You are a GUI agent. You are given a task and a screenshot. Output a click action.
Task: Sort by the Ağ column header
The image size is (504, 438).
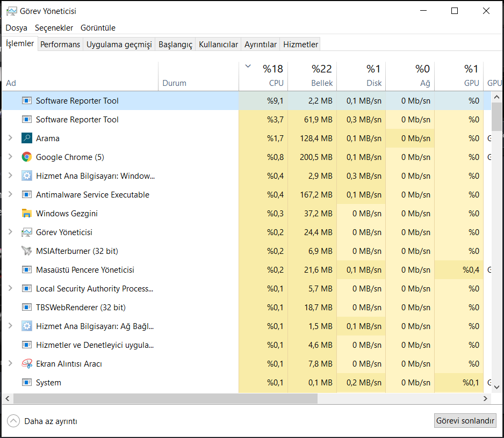[410, 76]
